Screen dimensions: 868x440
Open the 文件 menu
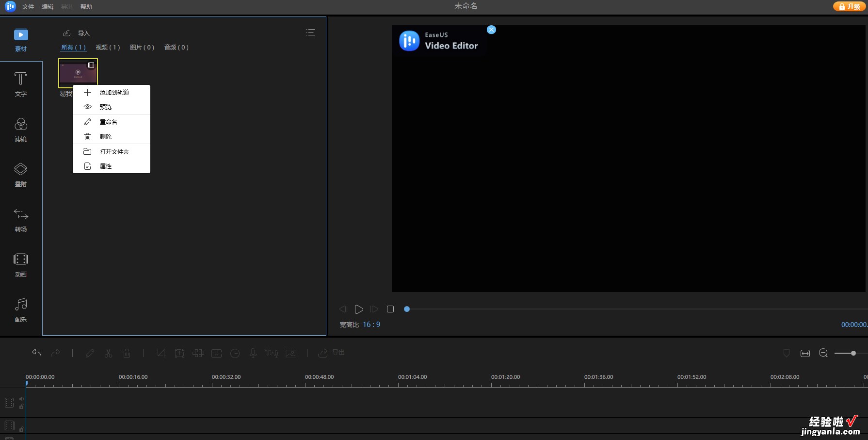click(x=28, y=7)
